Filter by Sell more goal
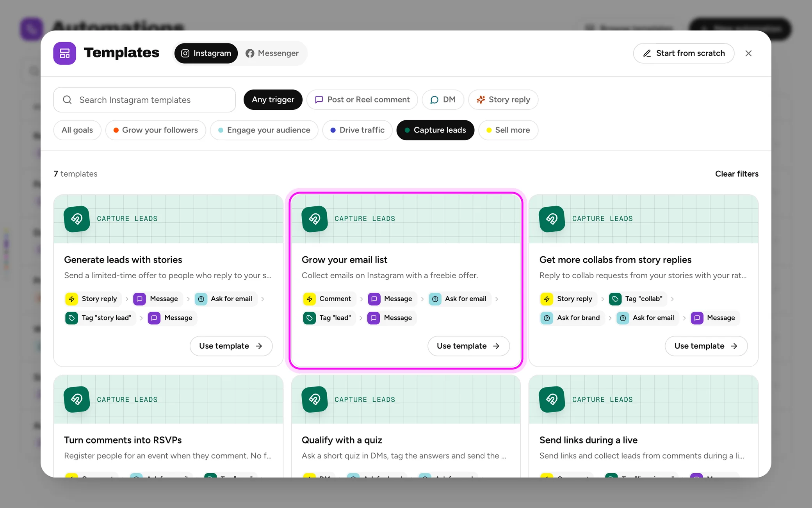Viewport: 812px width, 508px height. 508,130
